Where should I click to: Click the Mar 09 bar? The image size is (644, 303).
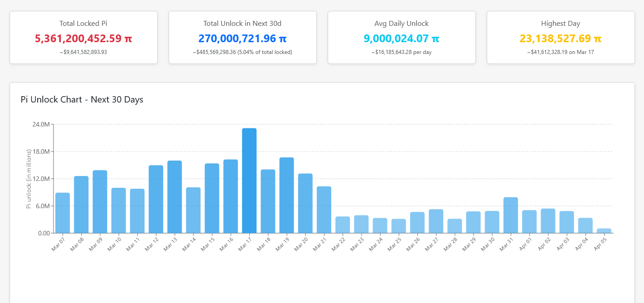click(100, 202)
